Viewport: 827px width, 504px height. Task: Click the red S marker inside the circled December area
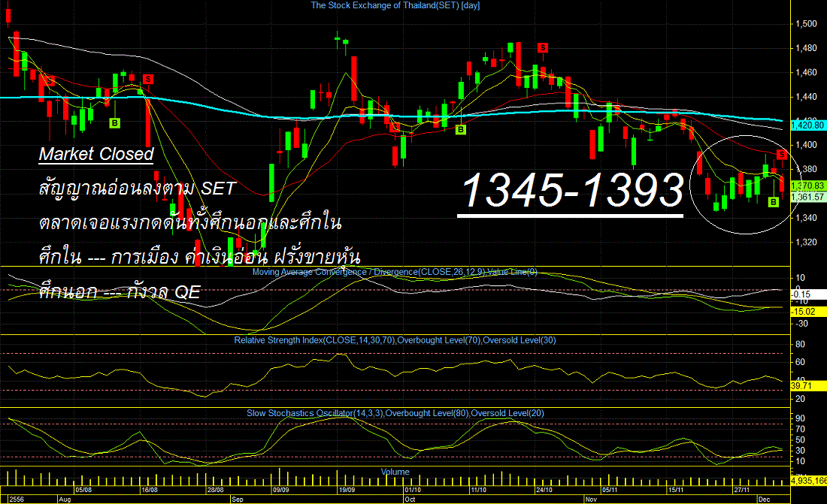point(782,155)
